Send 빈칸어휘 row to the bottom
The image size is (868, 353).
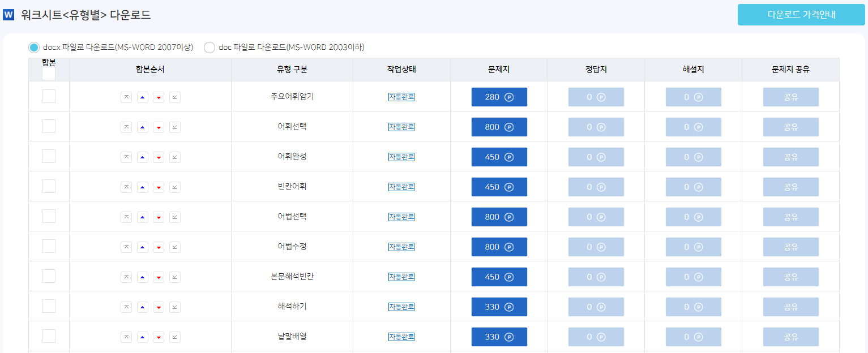pyautogui.click(x=175, y=187)
